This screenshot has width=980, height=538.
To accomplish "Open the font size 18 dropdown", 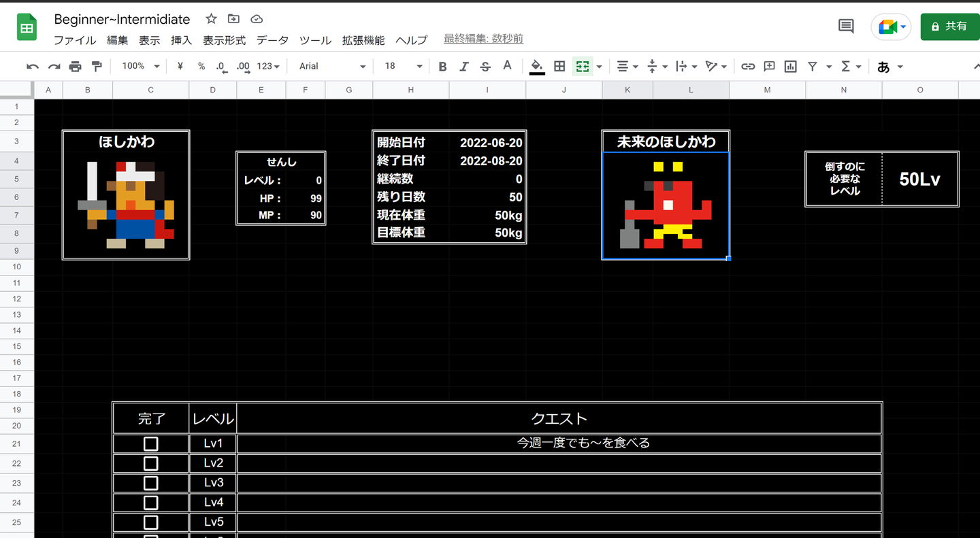I will [403, 66].
